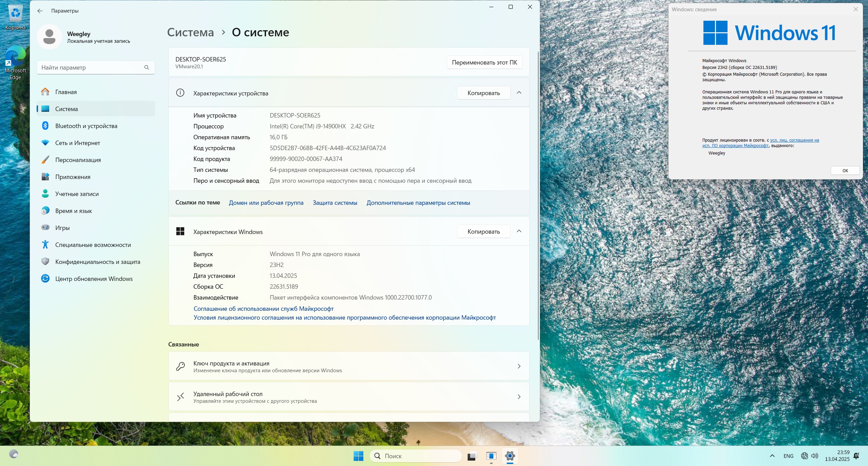Select the Персонализация brush icon

(45, 160)
